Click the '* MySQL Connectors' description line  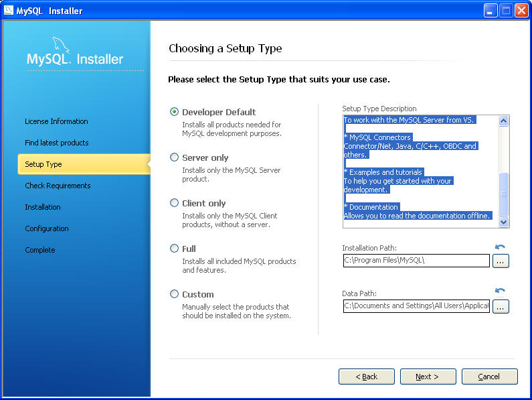click(377, 137)
